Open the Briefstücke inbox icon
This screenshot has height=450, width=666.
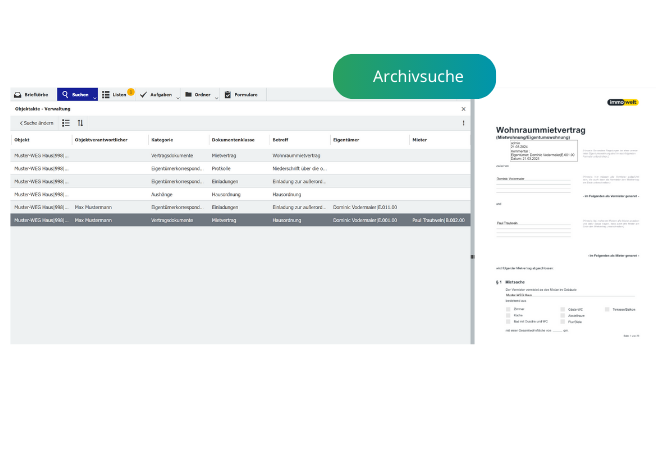point(17,95)
